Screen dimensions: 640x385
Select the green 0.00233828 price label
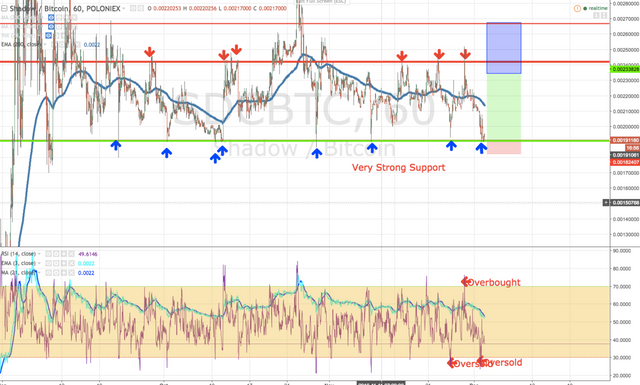point(625,69)
